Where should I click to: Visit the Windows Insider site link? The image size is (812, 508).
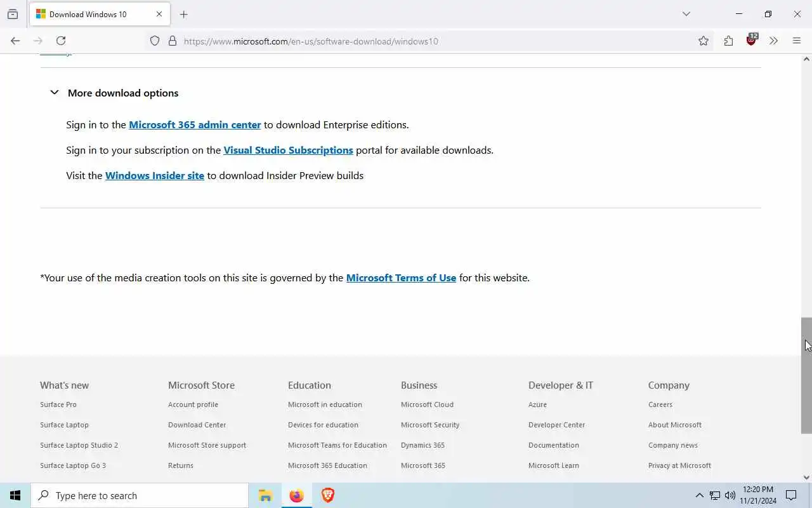[155, 175]
